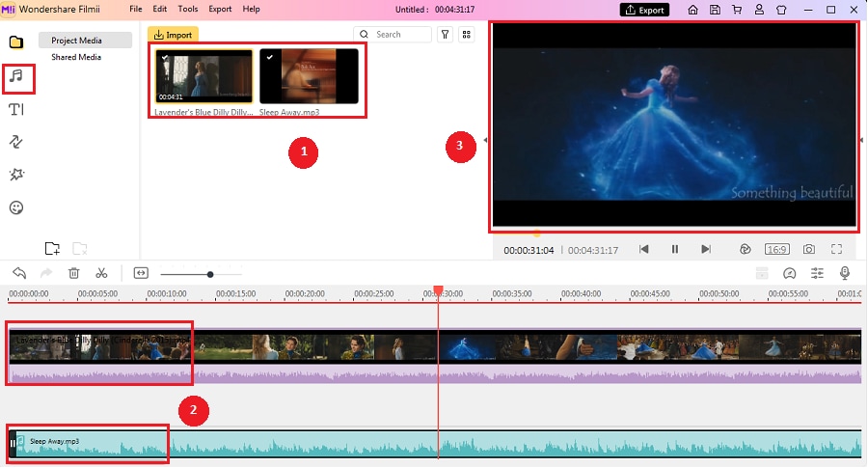The height and width of the screenshot is (468, 868).
Task: Click the media Search field
Action: [x=393, y=35]
